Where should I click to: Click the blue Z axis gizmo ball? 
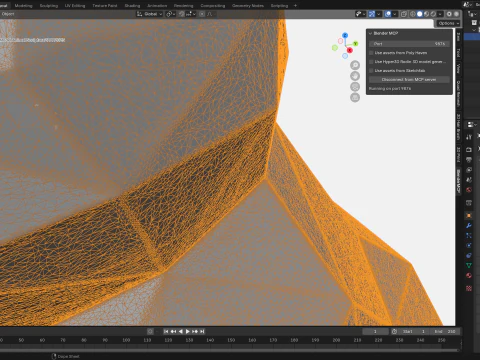(x=345, y=35)
